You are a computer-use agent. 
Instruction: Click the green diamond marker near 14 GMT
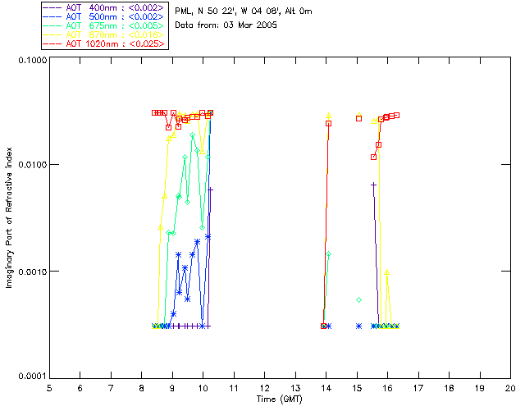pyautogui.click(x=328, y=253)
